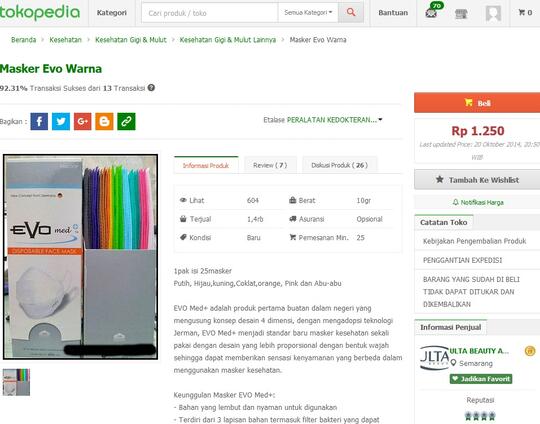The width and height of the screenshot is (540, 424).
Task: Select the small product thumbnail image
Action: coord(16,382)
